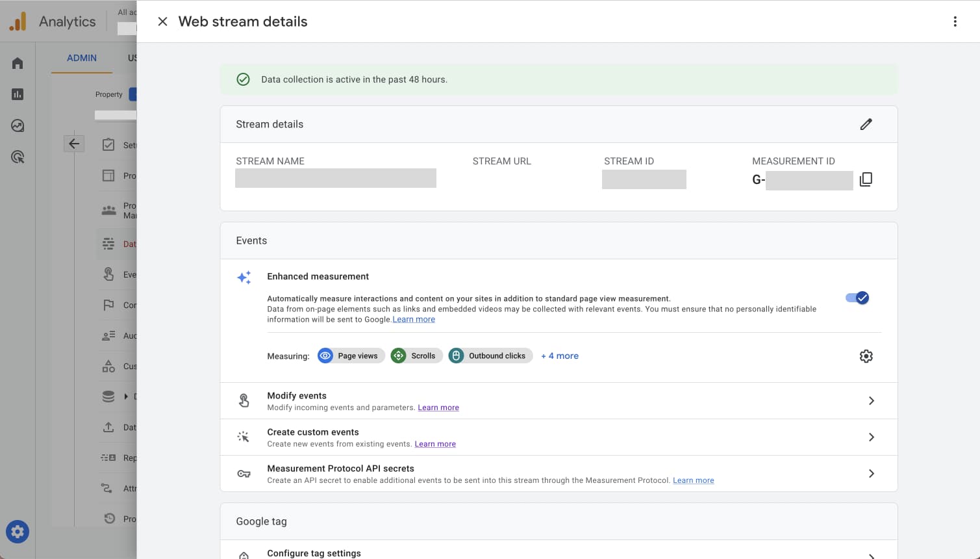This screenshot has height=559, width=980.
Task: Turn off the Enhanced measurement toggle
Action: (x=857, y=298)
